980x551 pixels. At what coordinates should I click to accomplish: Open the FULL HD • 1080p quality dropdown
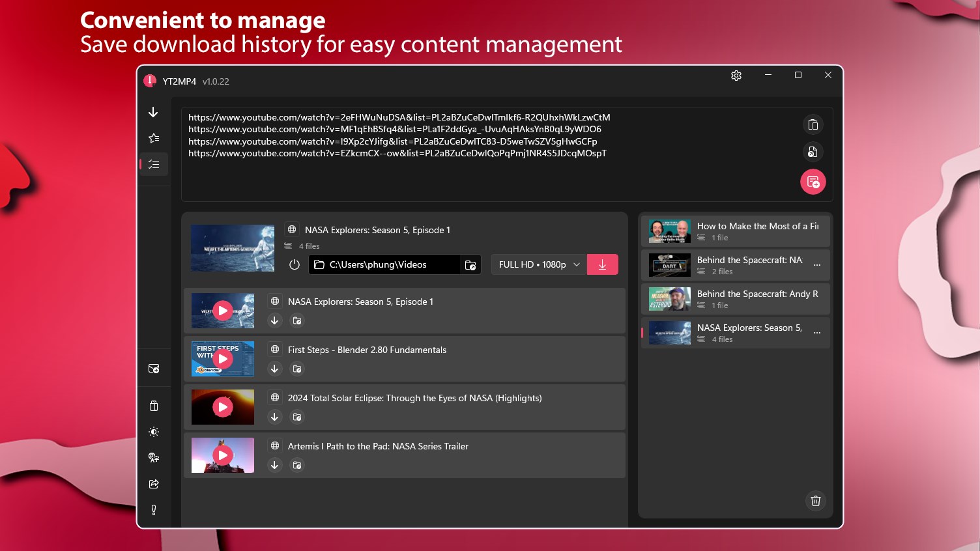coord(539,264)
